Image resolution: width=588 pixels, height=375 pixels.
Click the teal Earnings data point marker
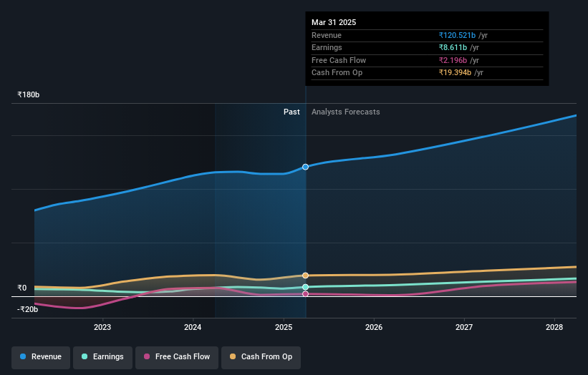click(306, 287)
